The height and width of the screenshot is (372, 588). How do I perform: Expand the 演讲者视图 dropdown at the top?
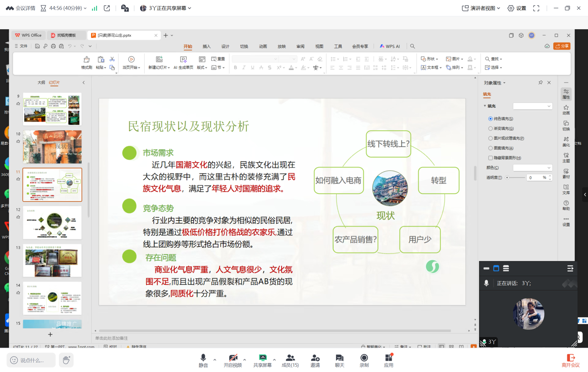(481, 8)
